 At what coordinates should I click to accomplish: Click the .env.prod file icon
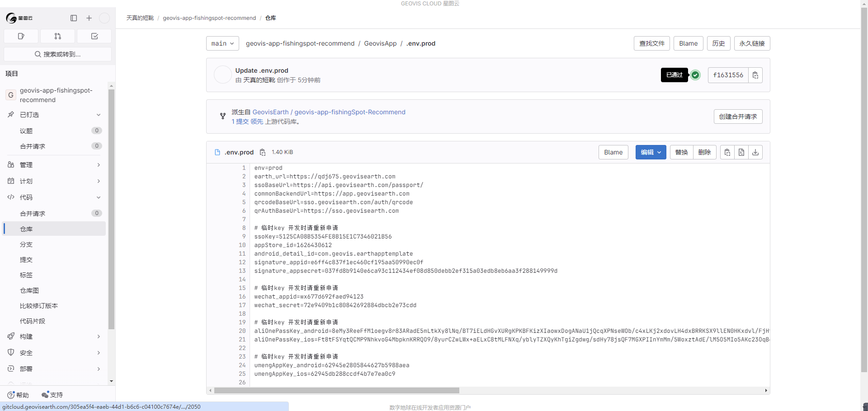[x=217, y=152]
